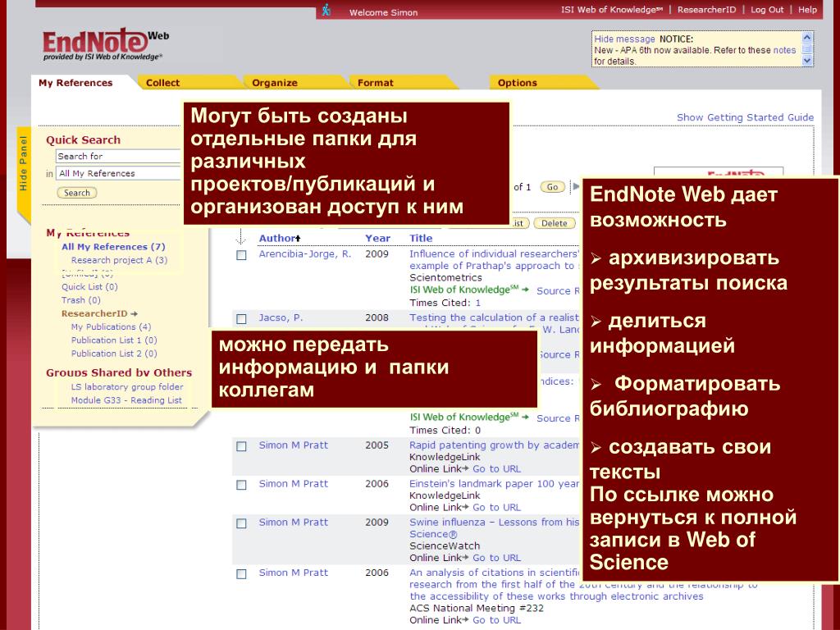Open author Jacso, P. link
840x630 pixels.
tap(281, 317)
